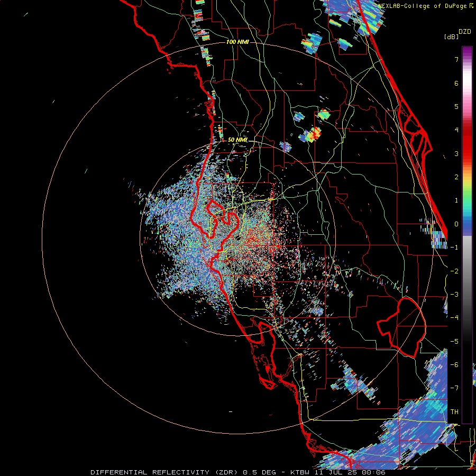Viewport: 476px width, 476px height.
Task: Click the -2 value on the color scale
Action: coord(454,271)
